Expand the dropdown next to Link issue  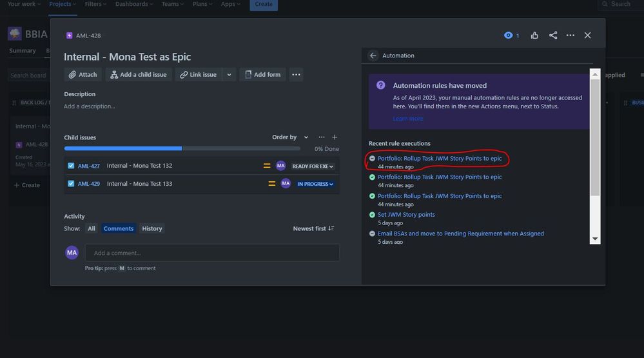coord(229,74)
